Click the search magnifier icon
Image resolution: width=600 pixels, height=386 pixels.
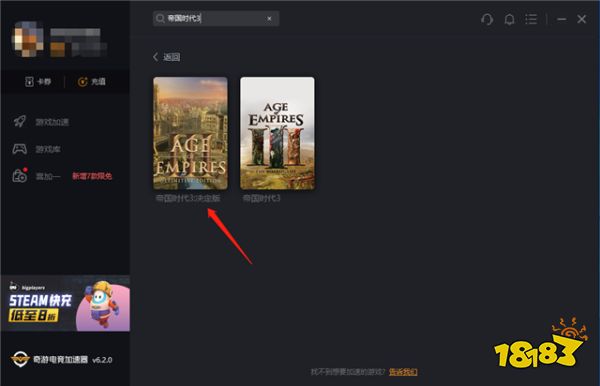pyautogui.click(x=161, y=18)
